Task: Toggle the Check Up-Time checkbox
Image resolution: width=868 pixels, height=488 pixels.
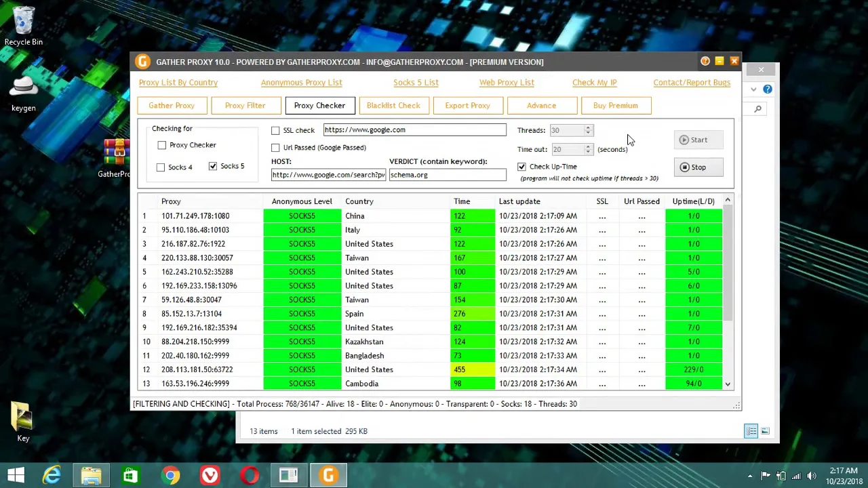Action: (x=521, y=167)
